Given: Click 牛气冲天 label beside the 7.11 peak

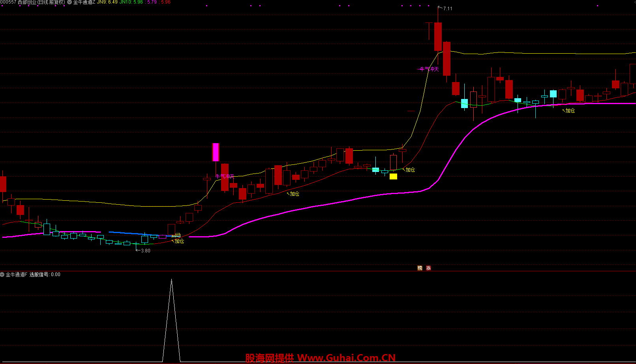Looking at the screenshot, I should coord(429,69).
